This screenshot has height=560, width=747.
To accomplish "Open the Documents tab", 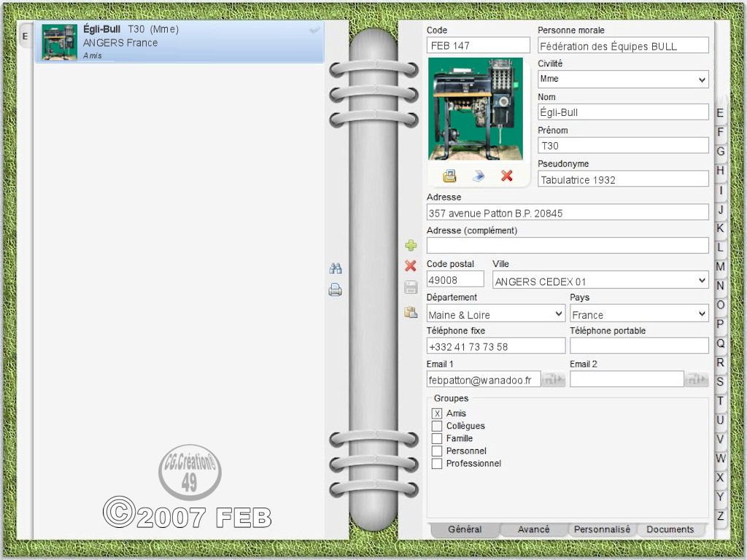I will click(x=670, y=529).
